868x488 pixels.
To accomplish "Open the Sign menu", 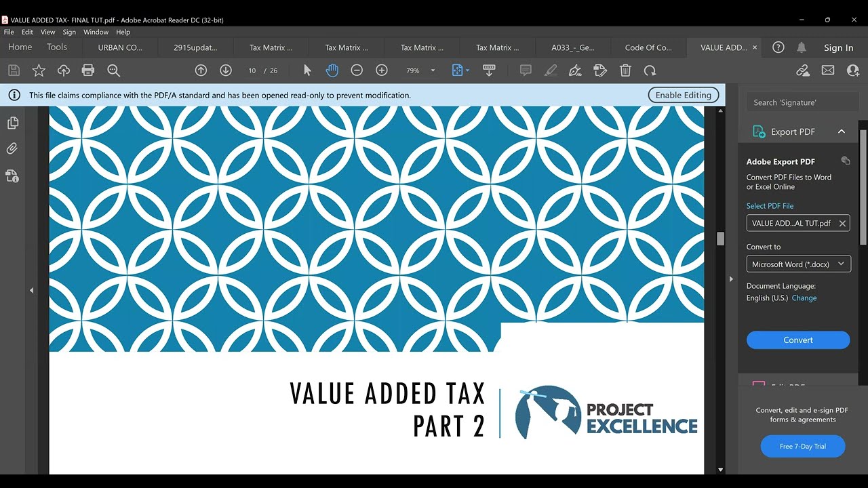I will pos(69,32).
